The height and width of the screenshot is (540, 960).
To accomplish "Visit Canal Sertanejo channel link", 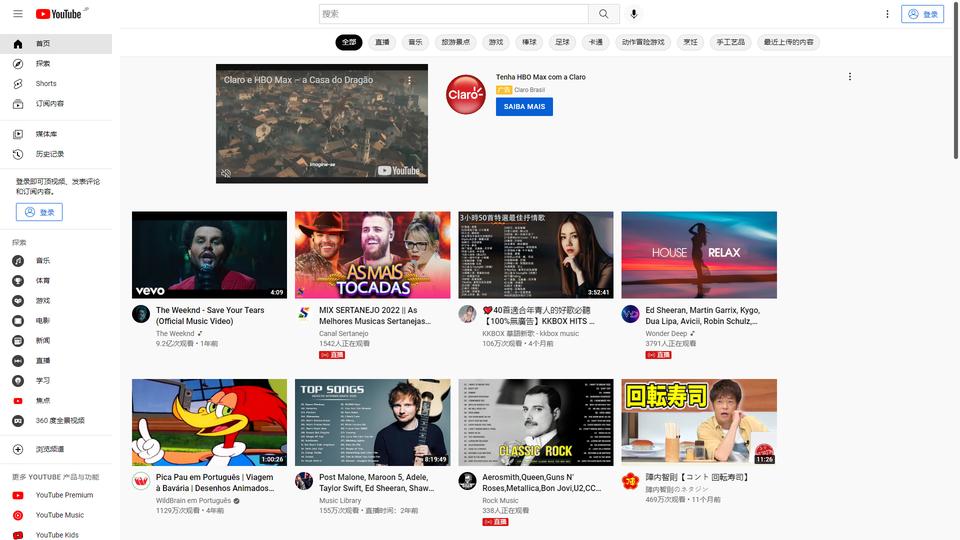I will click(x=343, y=334).
